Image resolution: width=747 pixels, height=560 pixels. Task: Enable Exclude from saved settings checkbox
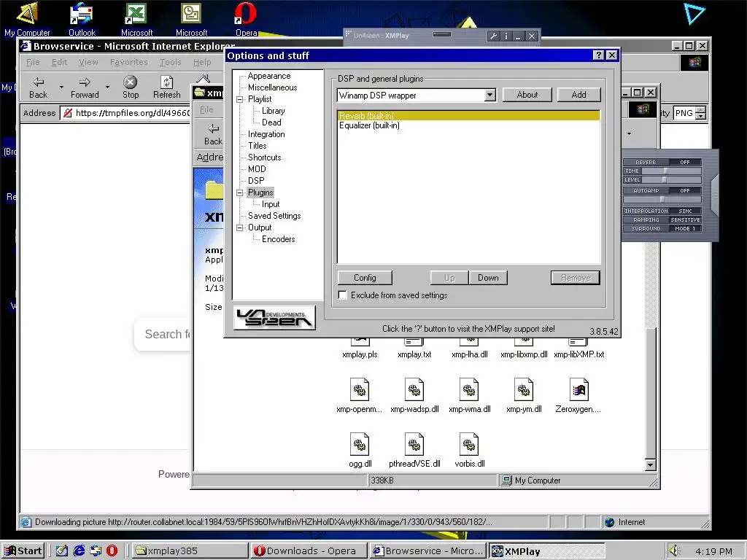click(342, 295)
